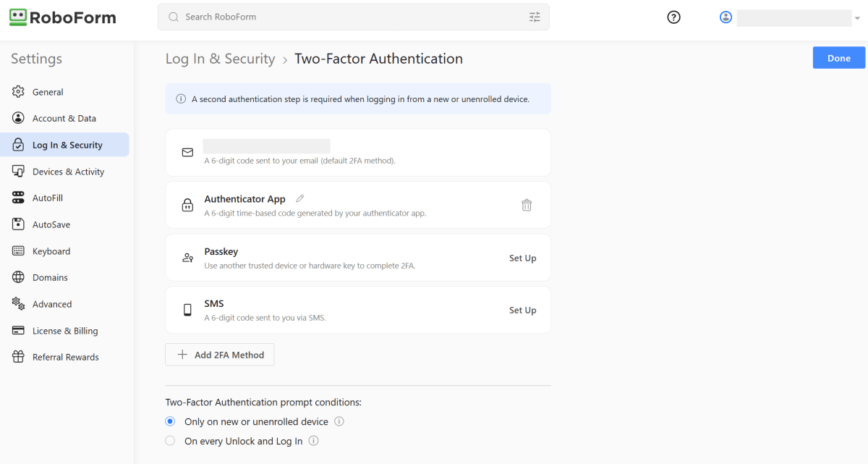Viewport: 868px width, 464px height.
Task: Select On every Unlock and Log In
Action: (x=170, y=441)
